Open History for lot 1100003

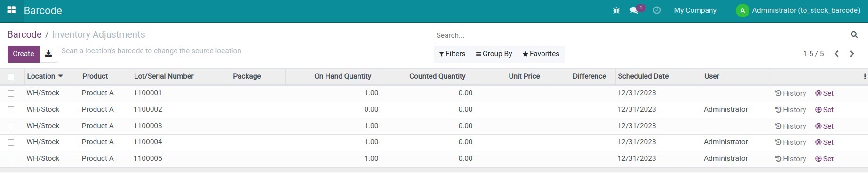tap(790, 126)
